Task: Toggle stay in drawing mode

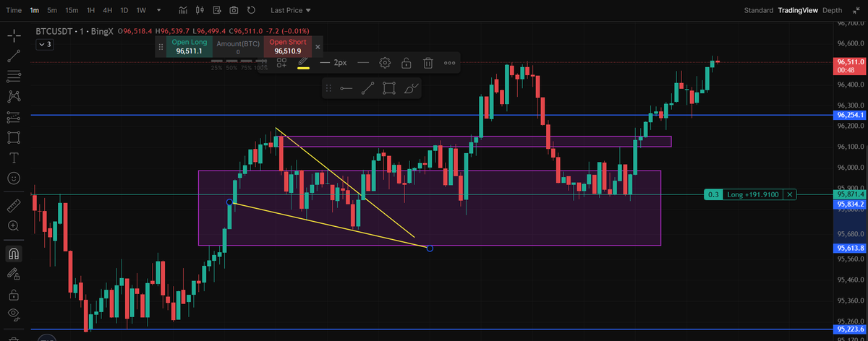Action: [14, 274]
